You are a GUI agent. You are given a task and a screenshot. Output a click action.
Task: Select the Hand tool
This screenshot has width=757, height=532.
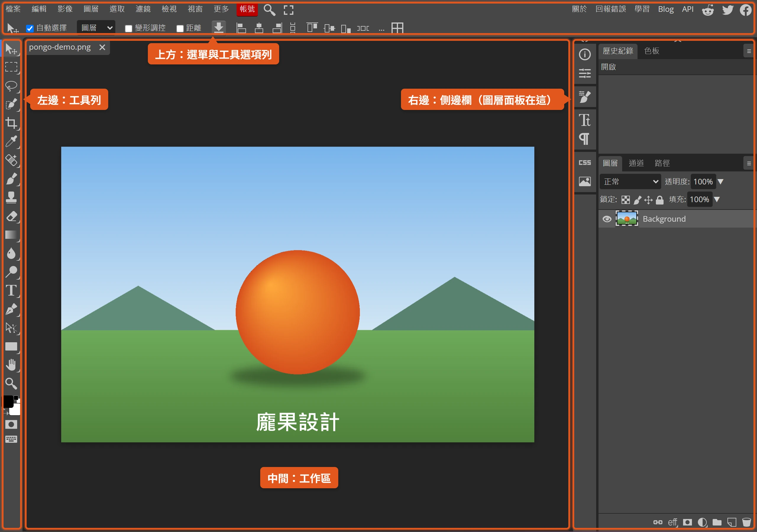(x=11, y=365)
